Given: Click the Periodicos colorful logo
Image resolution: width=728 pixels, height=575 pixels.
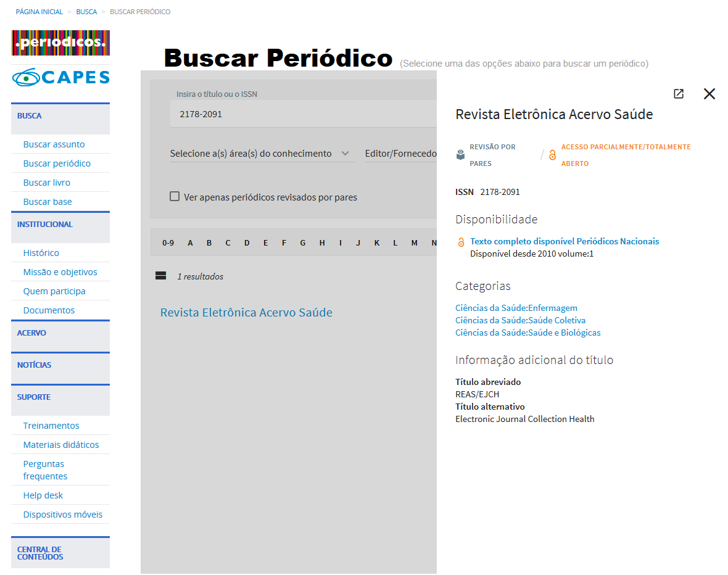Looking at the screenshot, I should coord(60,43).
